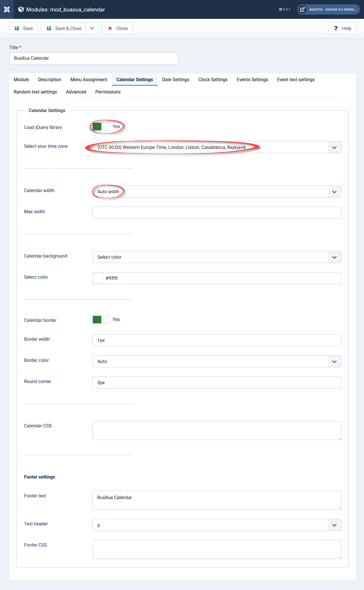Toggle the Load jQuery library switch
The width and height of the screenshot is (364, 590).
[x=101, y=127]
